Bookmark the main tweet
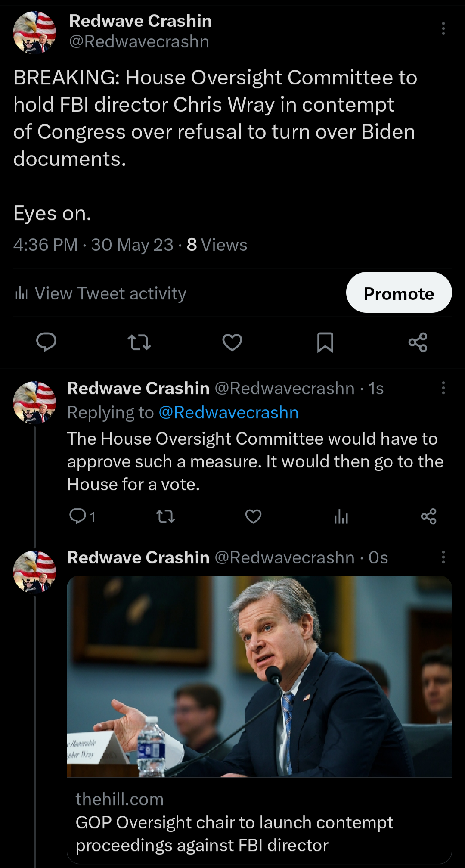The width and height of the screenshot is (465, 868). coord(325,342)
